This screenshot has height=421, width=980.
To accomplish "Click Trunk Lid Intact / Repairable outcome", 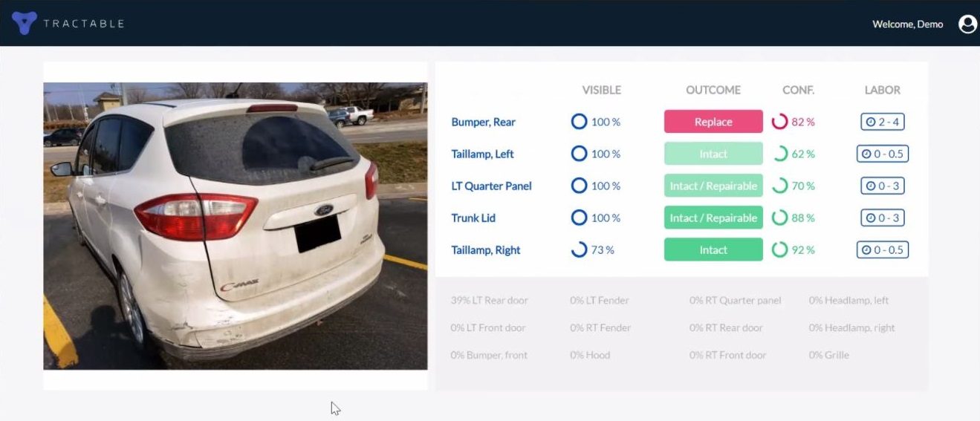I will (713, 218).
